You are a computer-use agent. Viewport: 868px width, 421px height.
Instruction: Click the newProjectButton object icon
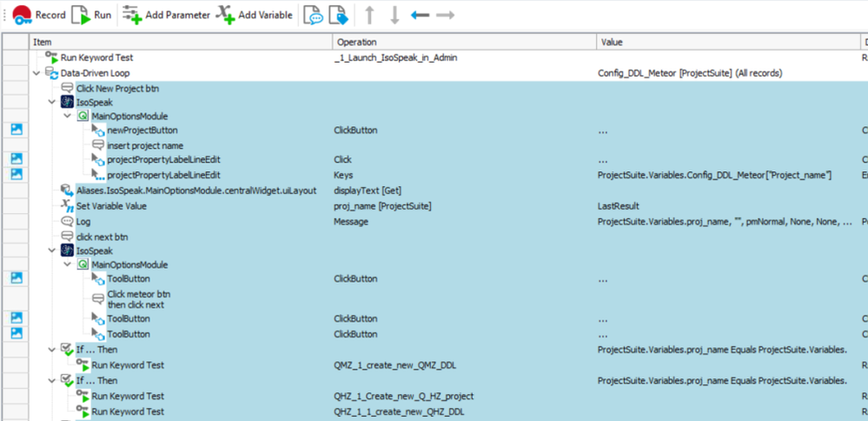click(98, 130)
